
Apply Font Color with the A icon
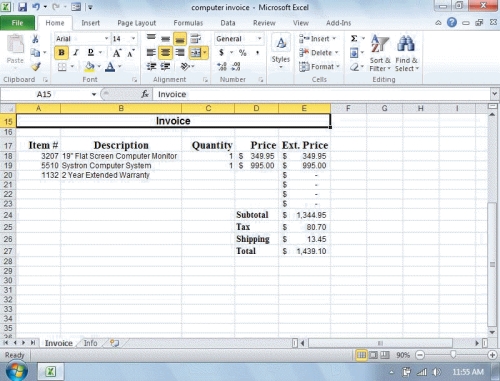click(110, 67)
